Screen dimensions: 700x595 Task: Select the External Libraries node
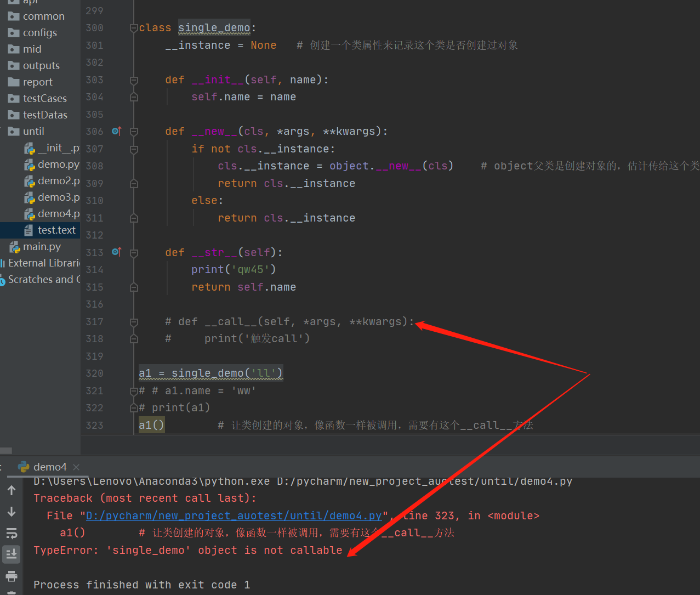[x=44, y=263]
